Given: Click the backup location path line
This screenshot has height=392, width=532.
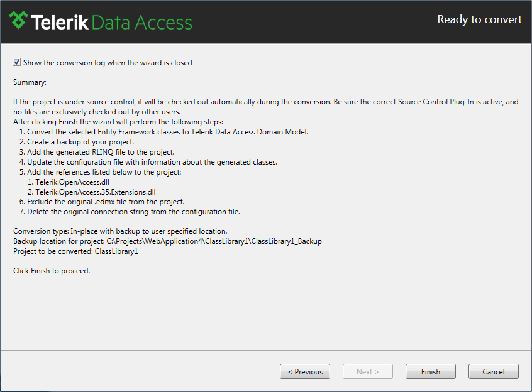Looking at the screenshot, I should pos(168,241).
